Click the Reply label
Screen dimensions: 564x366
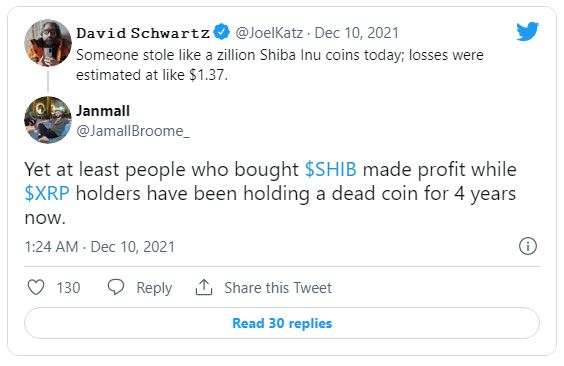pyautogui.click(x=154, y=288)
